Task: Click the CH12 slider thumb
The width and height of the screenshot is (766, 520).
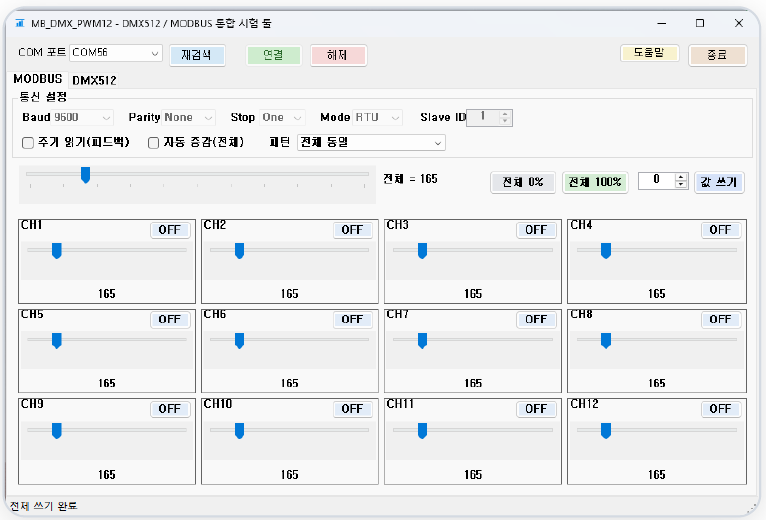Action: pyautogui.click(x=606, y=431)
